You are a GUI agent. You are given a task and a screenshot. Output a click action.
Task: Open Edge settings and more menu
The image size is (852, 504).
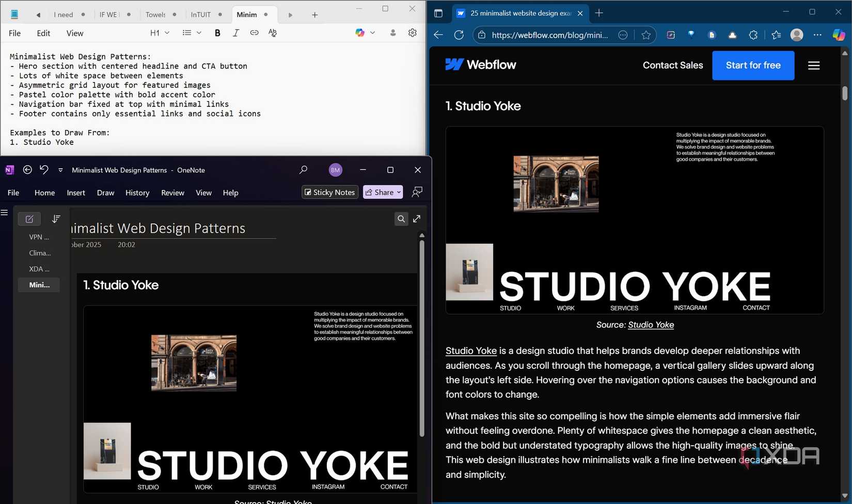pos(817,35)
